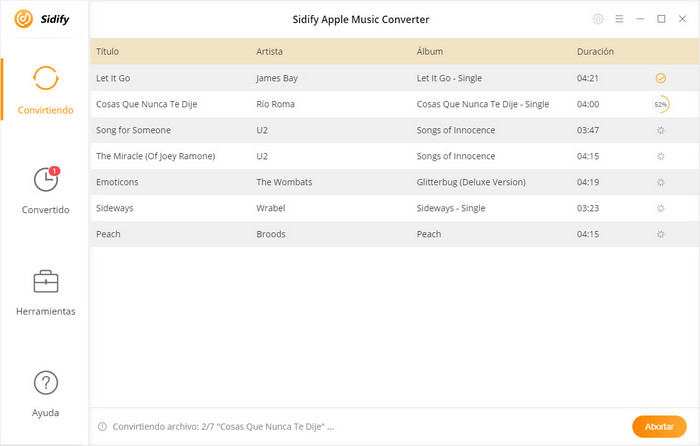
Task: Open the Ayuda help icon
Action: click(46, 383)
